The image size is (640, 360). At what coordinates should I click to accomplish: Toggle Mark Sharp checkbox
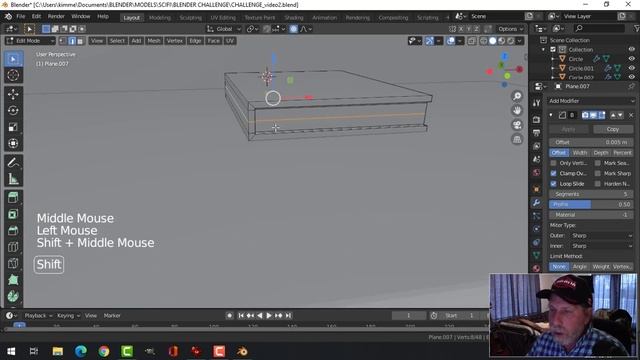[598, 173]
